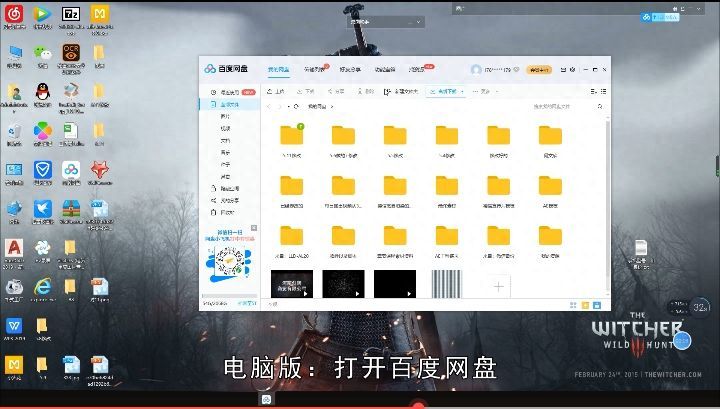Click the grid icon in Netdisk bottom-right corner
Image resolution: width=720 pixels, height=409 pixels.
click(x=573, y=305)
